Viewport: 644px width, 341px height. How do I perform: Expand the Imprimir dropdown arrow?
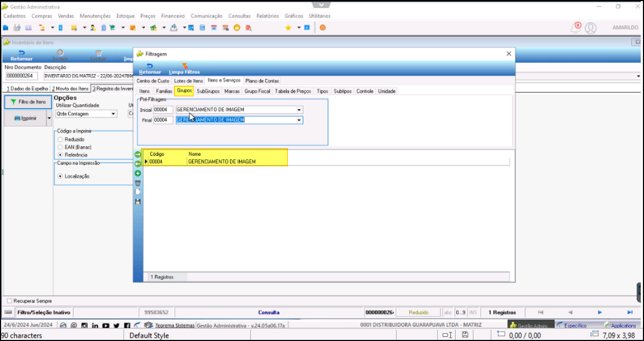click(49, 119)
